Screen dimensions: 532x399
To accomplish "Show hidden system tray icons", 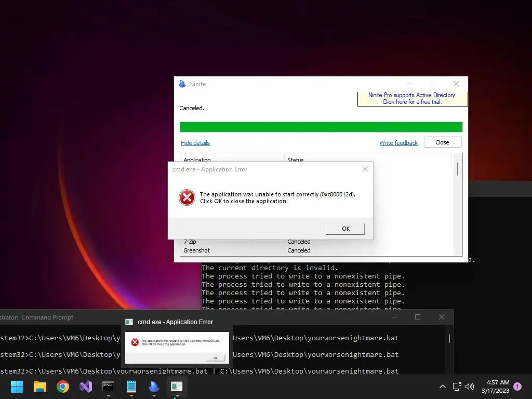I will pos(443,387).
